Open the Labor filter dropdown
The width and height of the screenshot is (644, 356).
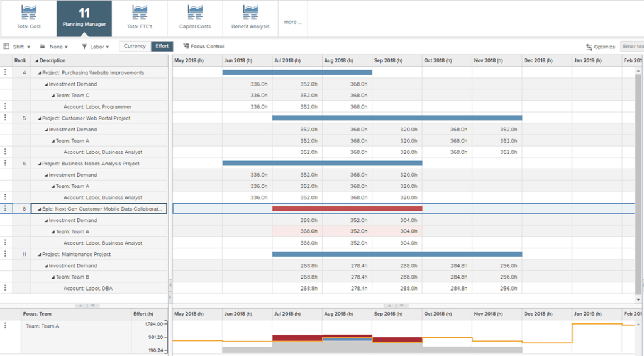[96, 47]
